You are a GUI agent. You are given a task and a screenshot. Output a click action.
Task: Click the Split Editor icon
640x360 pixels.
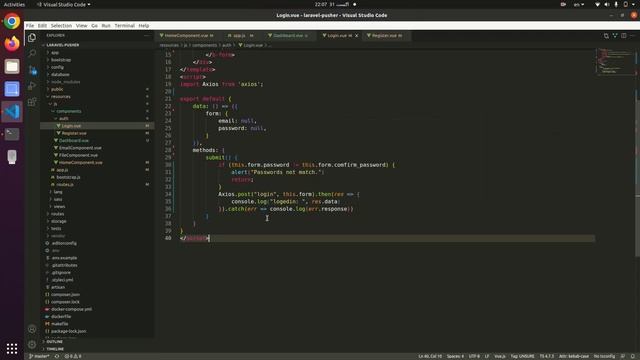624,36
